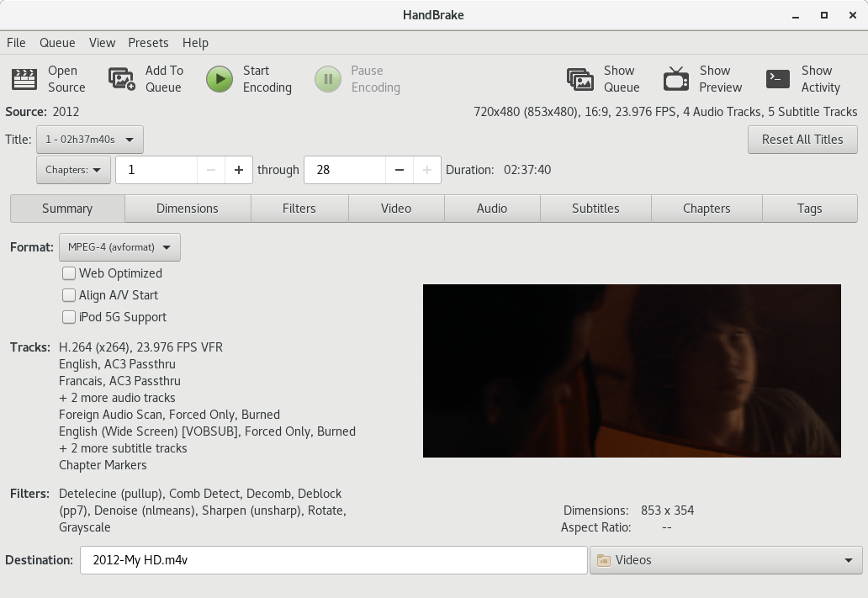Click the Show Activity label
Image resolution: width=868 pixels, height=598 pixels.
821,79
